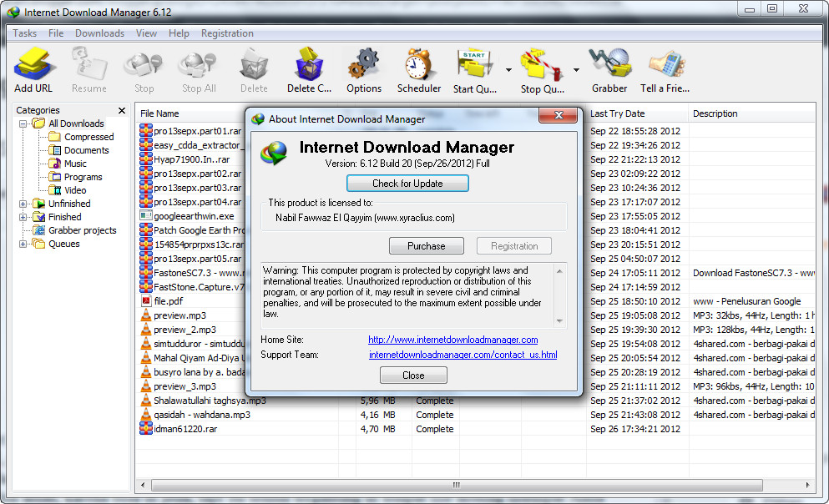Image resolution: width=829 pixels, height=504 pixels.
Task: Click the Purchase button
Action: 426,245
